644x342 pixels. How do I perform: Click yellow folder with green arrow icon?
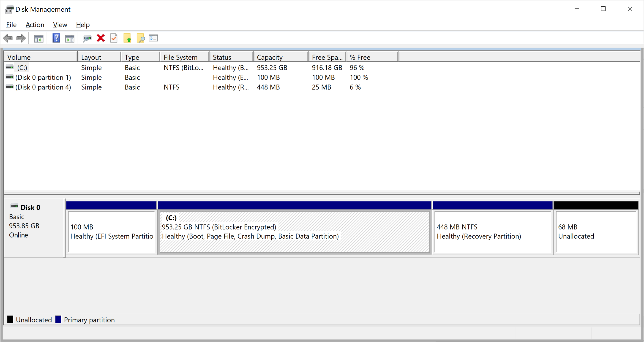click(x=127, y=38)
